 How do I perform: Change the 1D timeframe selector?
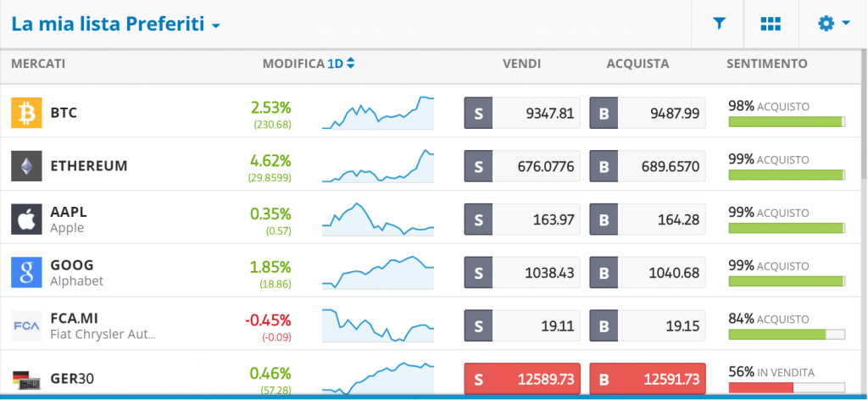point(341,64)
